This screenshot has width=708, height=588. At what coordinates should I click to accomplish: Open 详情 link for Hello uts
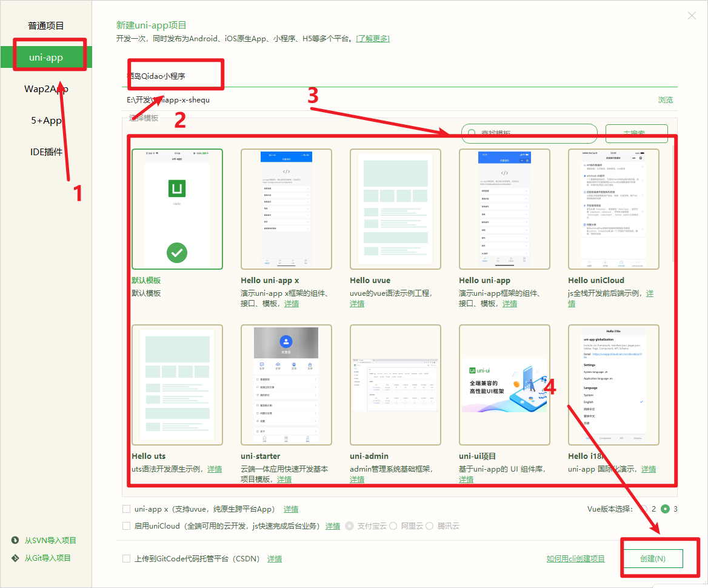tap(215, 469)
